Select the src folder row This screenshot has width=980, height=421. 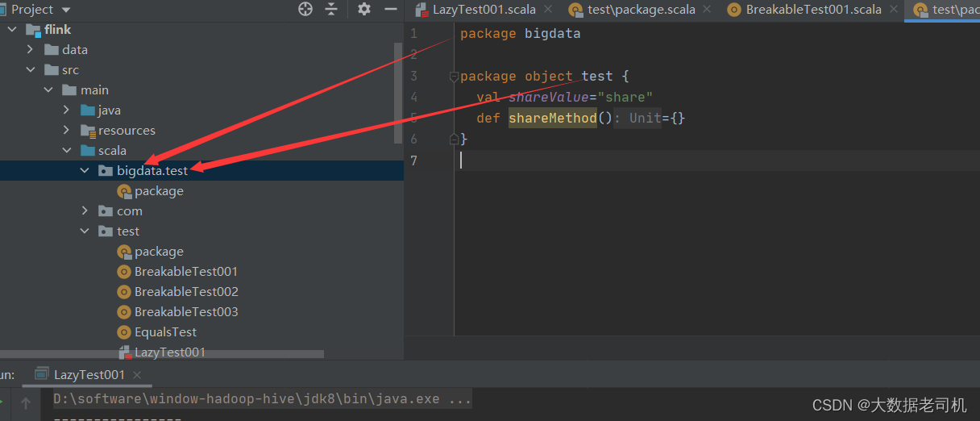click(201, 70)
